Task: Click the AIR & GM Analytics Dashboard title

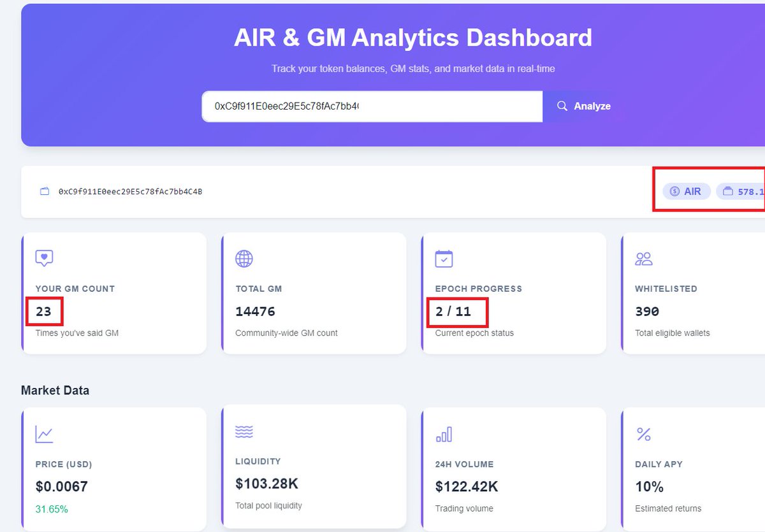Action: (x=413, y=38)
